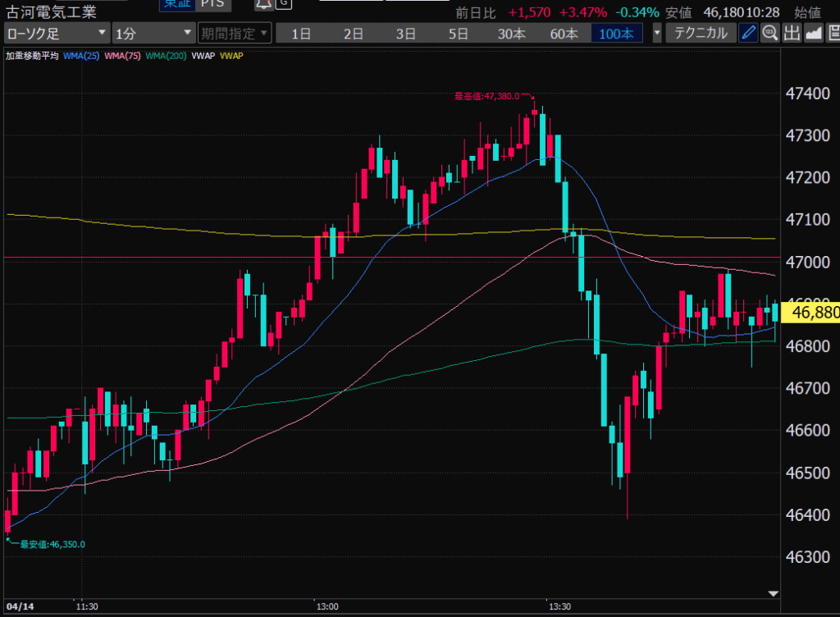Click the yellow 46,880 current price marker
The width and height of the screenshot is (840, 617).
click(810, 312)
